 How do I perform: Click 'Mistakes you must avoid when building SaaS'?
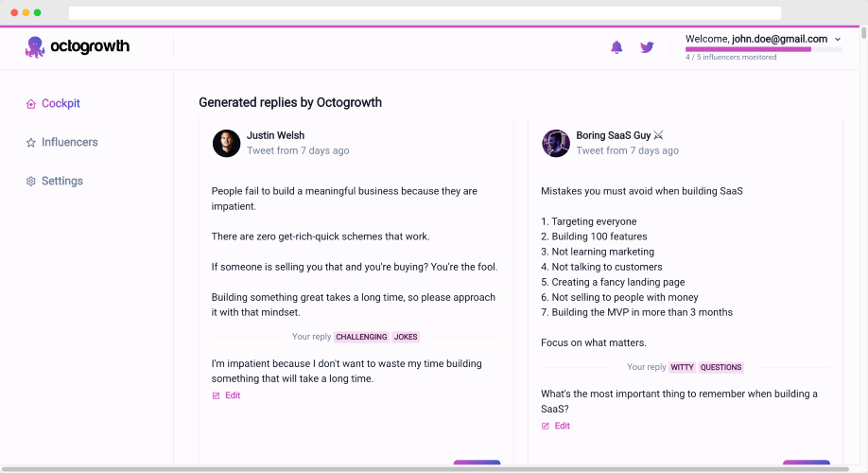click(642, 191)
